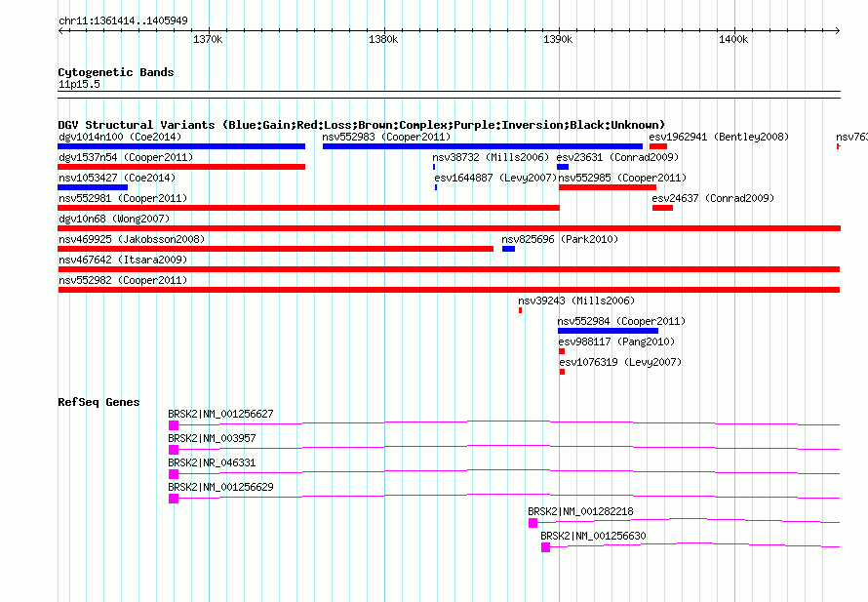Open the nsv552982 (Cooper2011) loss bar
Image resolution: width=868 pixels, height=602 pixels.
[x=449, y=290]
